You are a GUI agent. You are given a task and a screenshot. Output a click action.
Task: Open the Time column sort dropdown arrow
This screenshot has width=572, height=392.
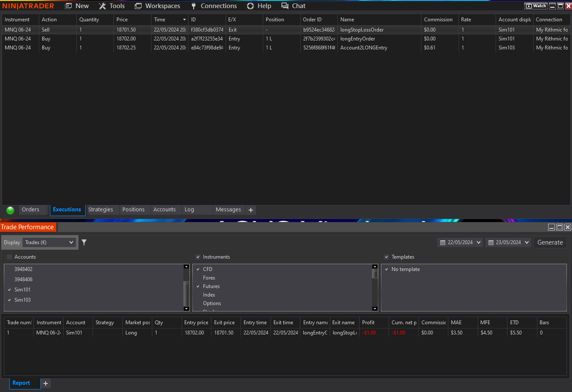coord(184,20)
